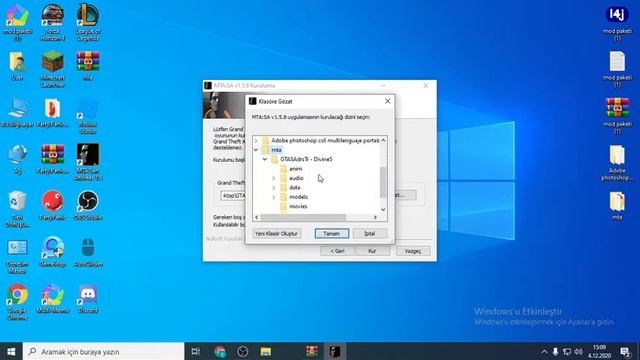Click the taskbar search box
This screenshot has width=640, height=360.
(104, 351)
